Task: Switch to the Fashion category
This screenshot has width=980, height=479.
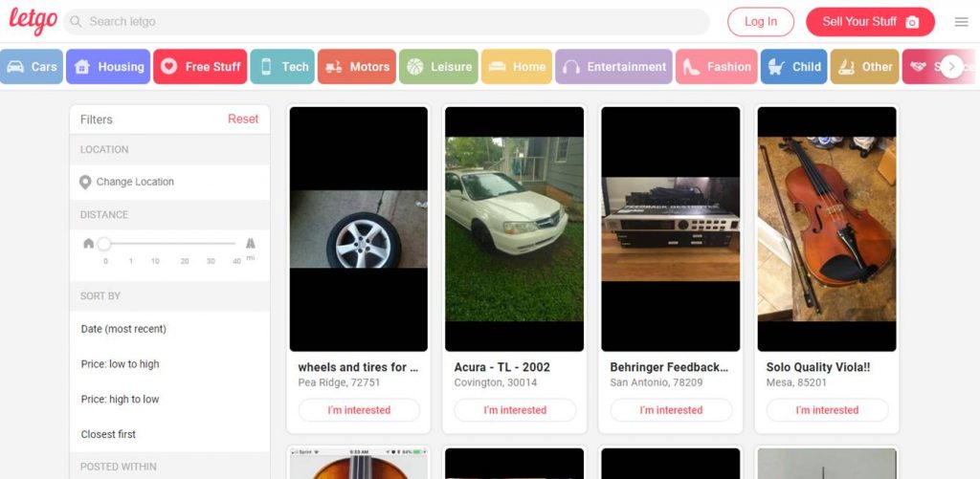Action: (716, 67)
